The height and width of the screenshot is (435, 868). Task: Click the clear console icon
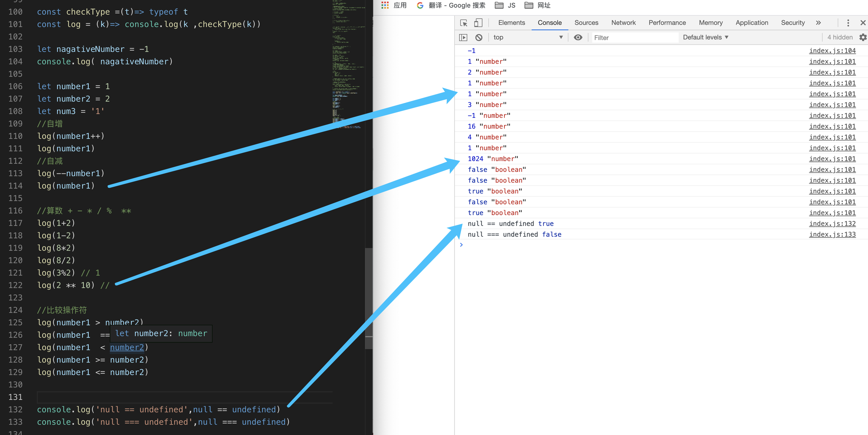(478, 37)
